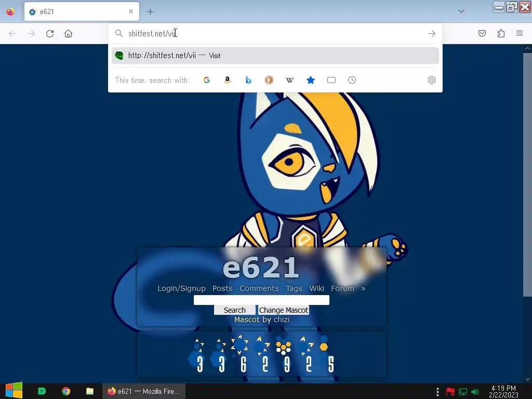
Task: Close the e621 tab
Action: pyautogui.click(x=131, y=11)
